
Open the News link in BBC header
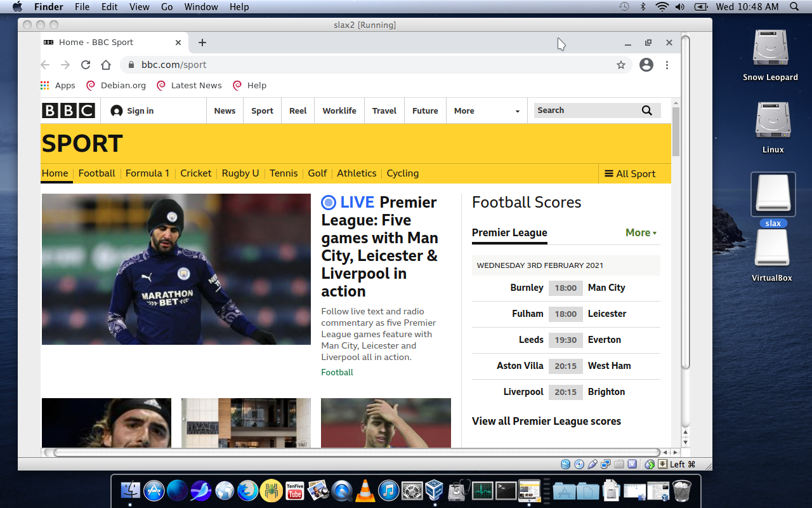pos(225,110)
